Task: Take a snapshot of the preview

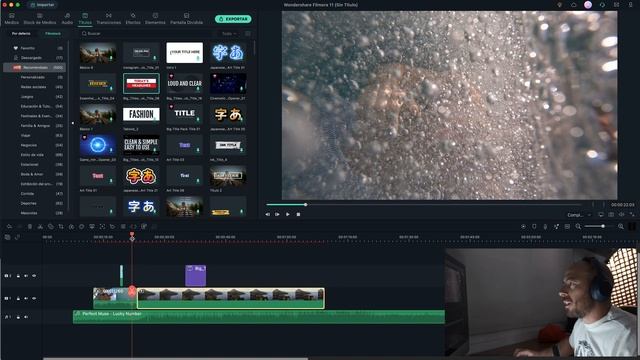Action: pyautogui.click(x=611, y=215)
